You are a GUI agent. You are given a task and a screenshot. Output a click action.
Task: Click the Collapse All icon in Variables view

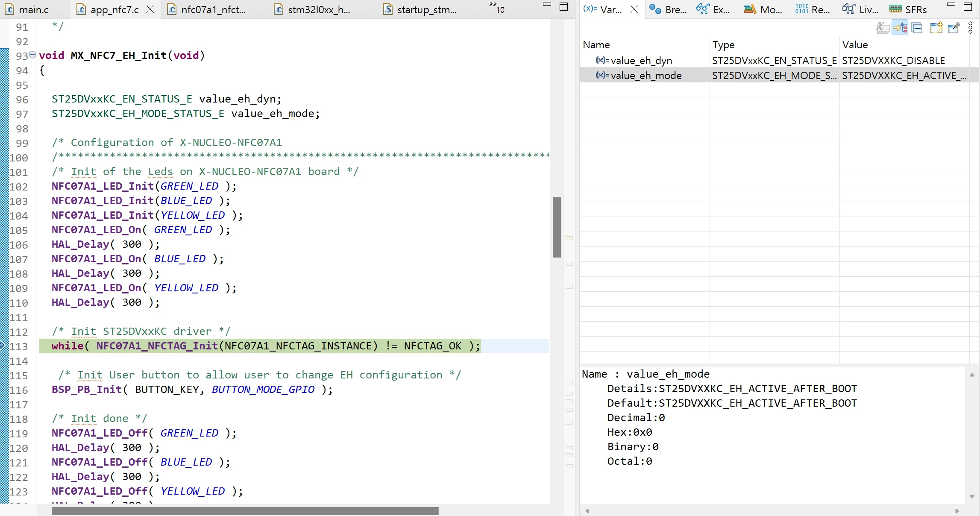pos(917,28)
